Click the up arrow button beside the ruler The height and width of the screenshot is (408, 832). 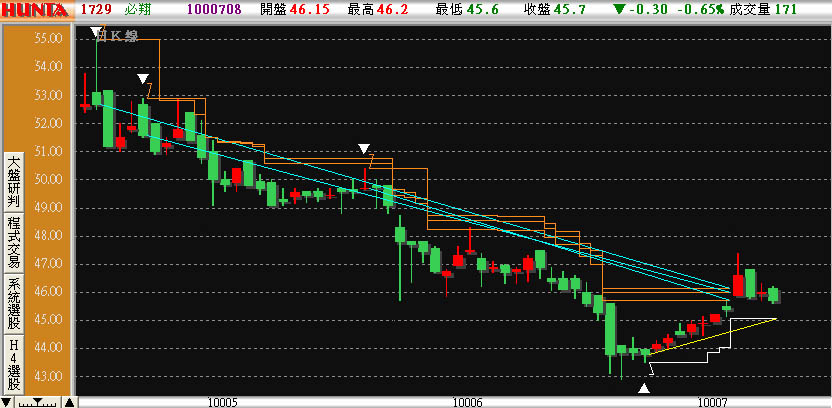coord(68,402)
